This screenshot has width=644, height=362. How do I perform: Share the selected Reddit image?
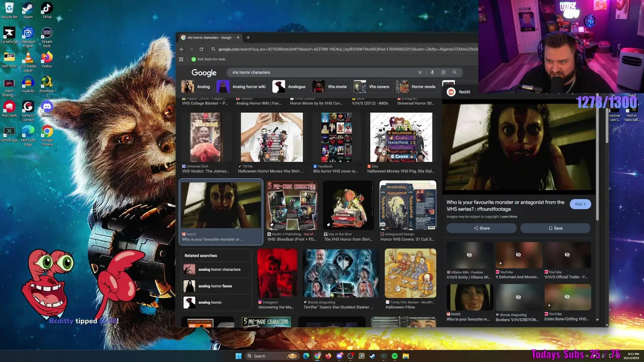(481, 228)
